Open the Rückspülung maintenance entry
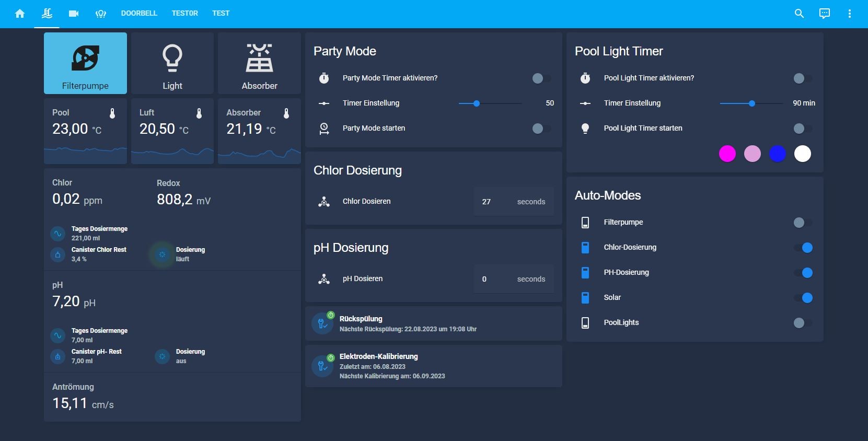Screen dimensions: 868x441 point(434,323)
